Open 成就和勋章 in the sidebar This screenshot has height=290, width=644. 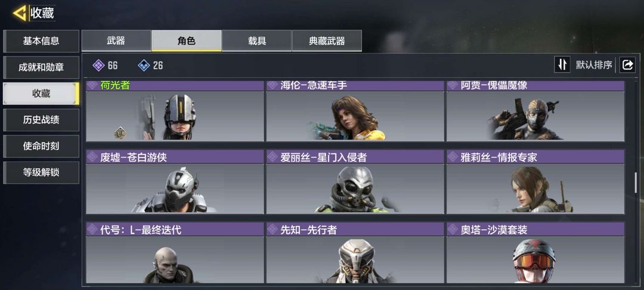41,67
